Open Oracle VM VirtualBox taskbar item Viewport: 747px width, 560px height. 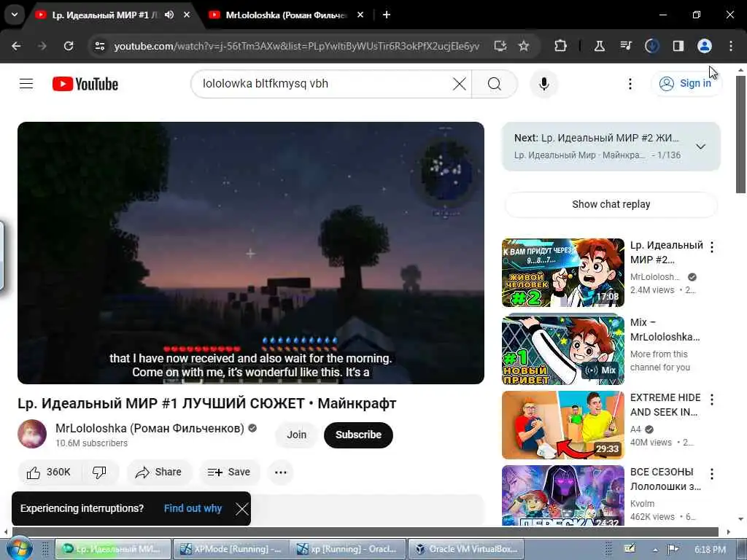(x=466, y=549)
